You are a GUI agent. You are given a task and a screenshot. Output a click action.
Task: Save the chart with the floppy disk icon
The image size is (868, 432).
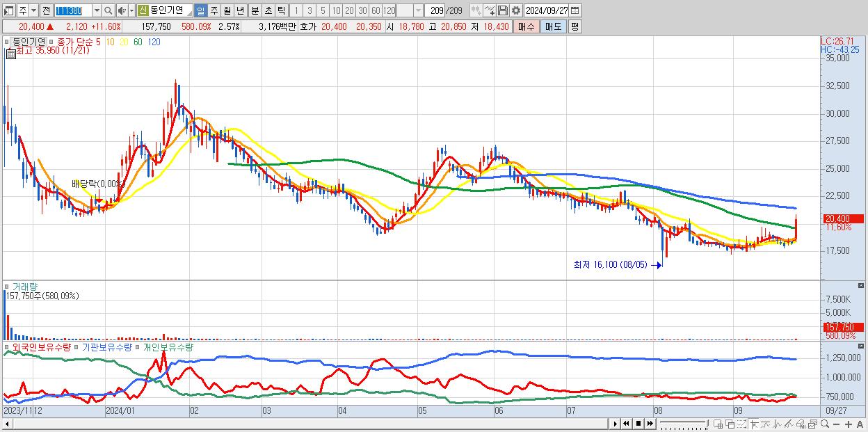503,10
